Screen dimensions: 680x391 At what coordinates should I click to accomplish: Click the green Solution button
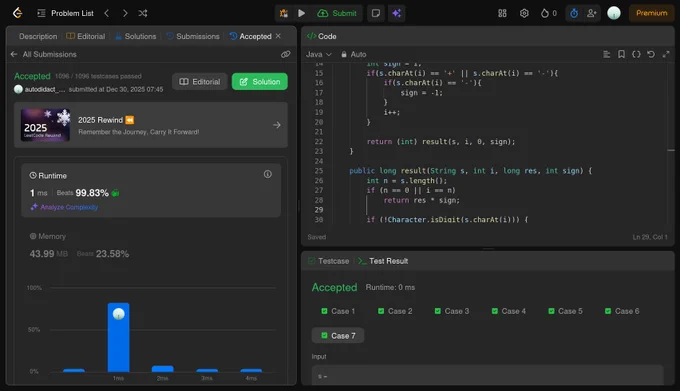click(259, 81)
